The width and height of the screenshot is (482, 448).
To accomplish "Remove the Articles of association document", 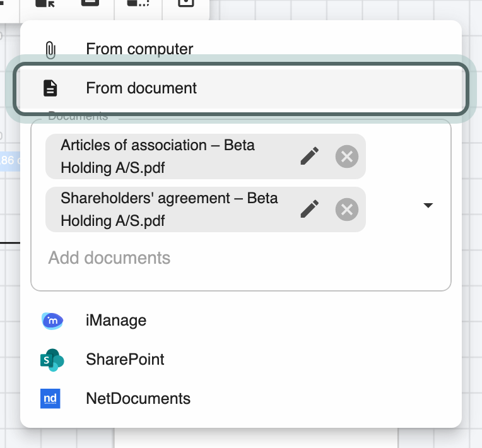I will click(x=347, y=156).
